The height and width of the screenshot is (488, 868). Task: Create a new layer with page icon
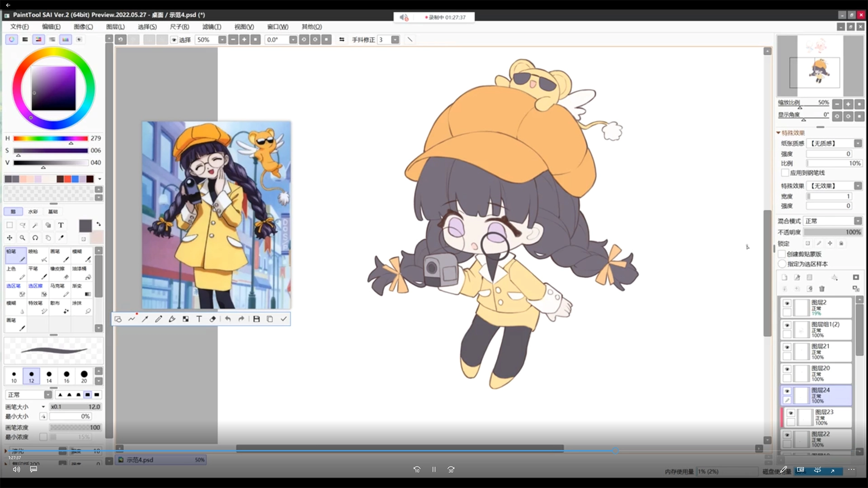pyautogui.click(x=784, y=277)
